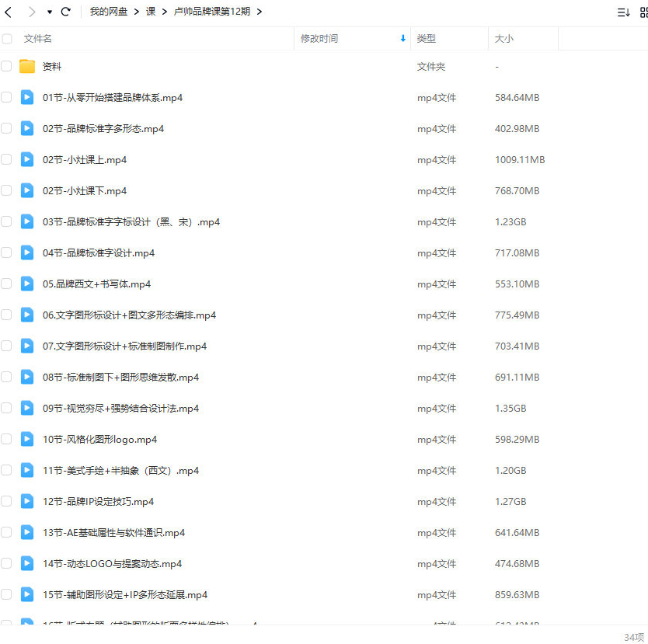
Task: Click the yellow folder icon beside 资料
Action: 27,66
